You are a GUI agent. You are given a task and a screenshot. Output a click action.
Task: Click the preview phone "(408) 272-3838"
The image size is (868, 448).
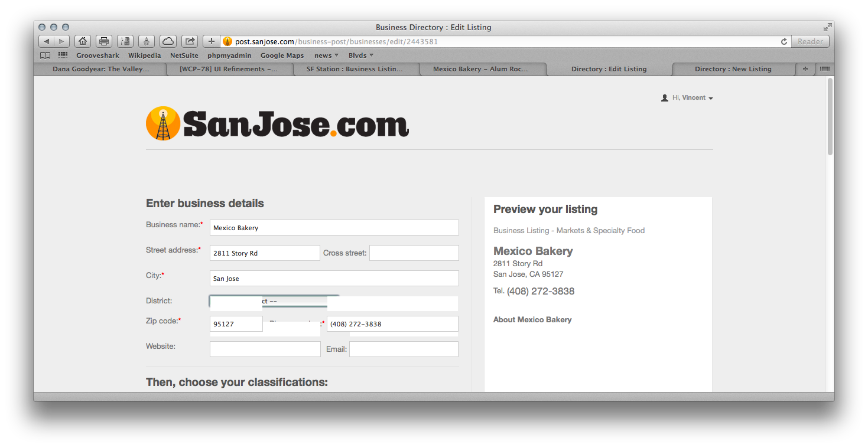541,291
